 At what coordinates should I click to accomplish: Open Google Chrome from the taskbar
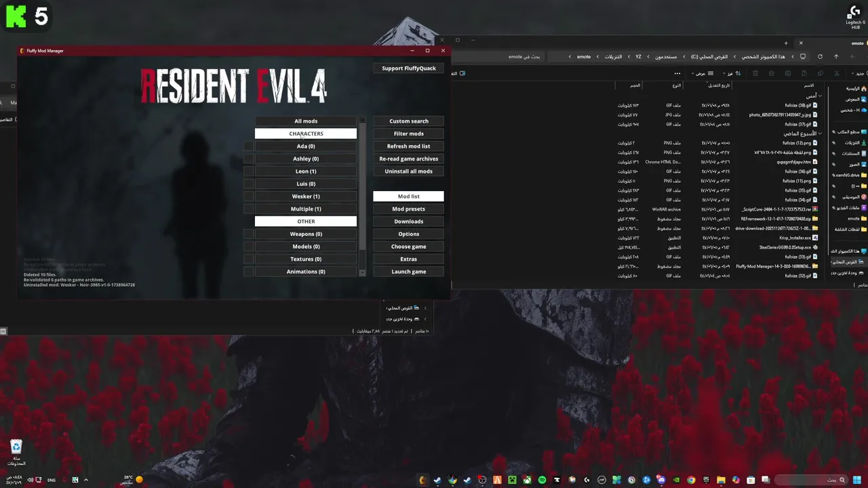[x=692, y=480]
